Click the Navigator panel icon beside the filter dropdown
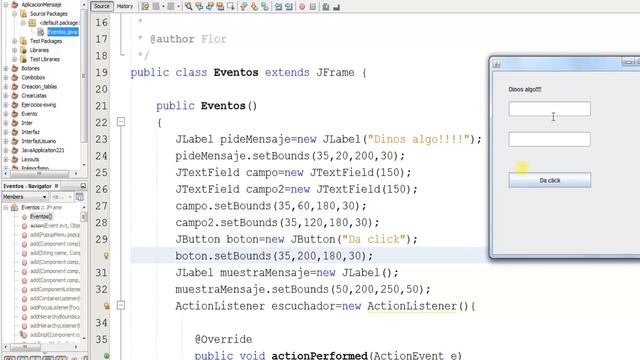The height and width of the screenshot is (360, 640). pyautogui.click(x=80, y=197)
